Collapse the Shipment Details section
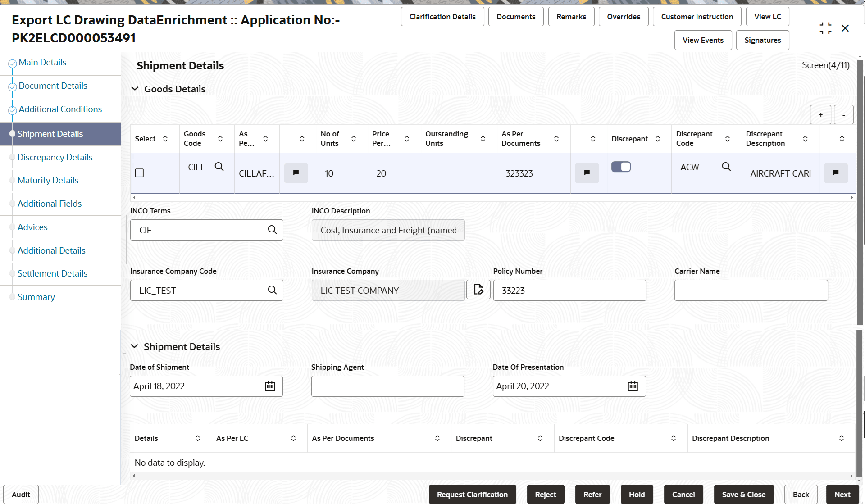The width and height of the screenshot is (865, 504). pos(135,346)
